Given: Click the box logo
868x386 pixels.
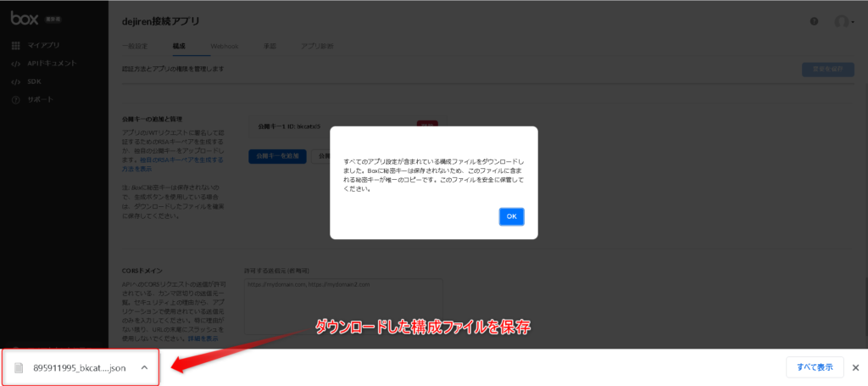Looking at the screenshot, I should (25, 19).
